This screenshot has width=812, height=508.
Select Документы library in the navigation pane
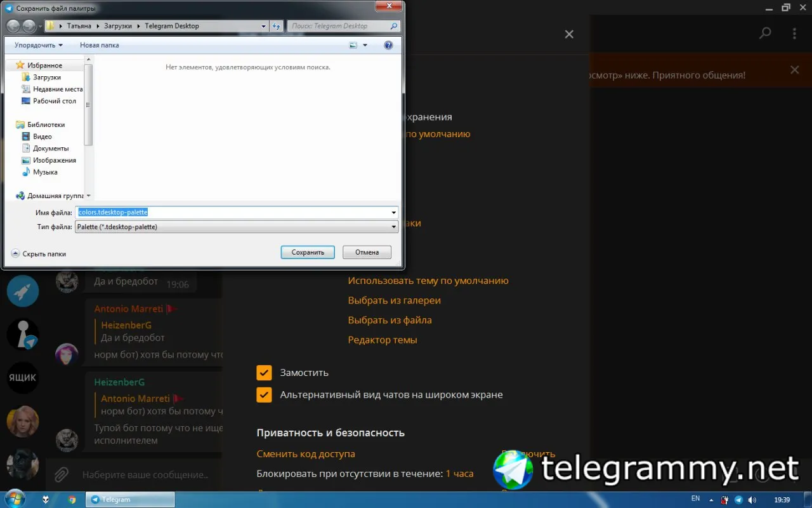tap(51, 149)
